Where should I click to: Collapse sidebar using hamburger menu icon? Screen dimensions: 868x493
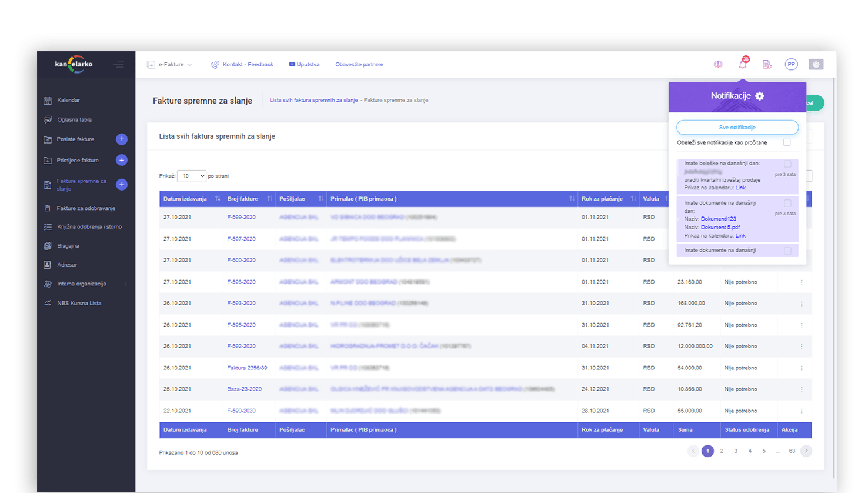pos(119,65)
